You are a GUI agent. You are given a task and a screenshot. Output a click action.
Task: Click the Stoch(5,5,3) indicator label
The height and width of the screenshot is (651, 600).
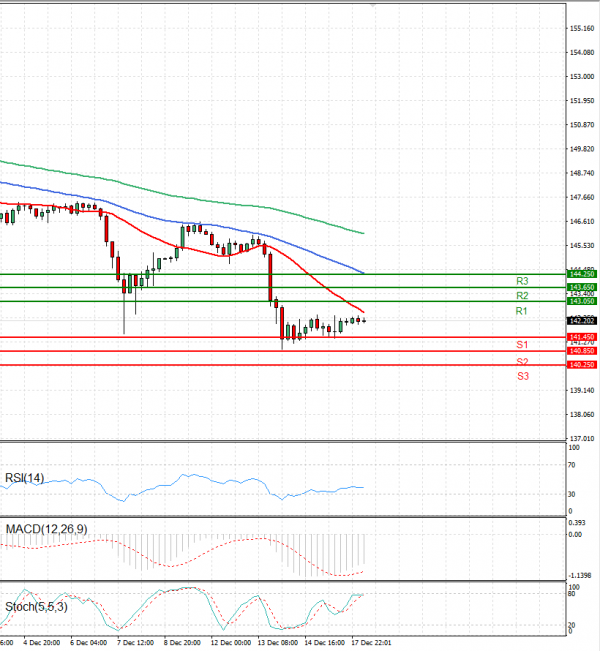(x=36, y=607)
